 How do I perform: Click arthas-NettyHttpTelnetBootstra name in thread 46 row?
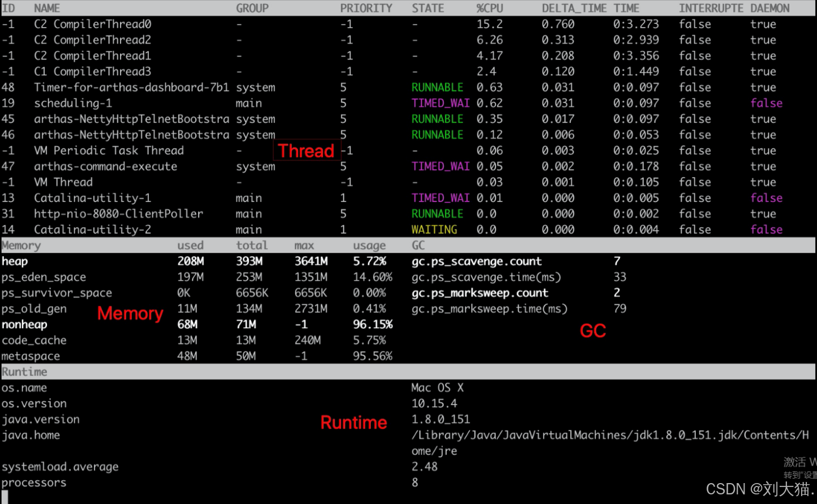pos(131,135)
